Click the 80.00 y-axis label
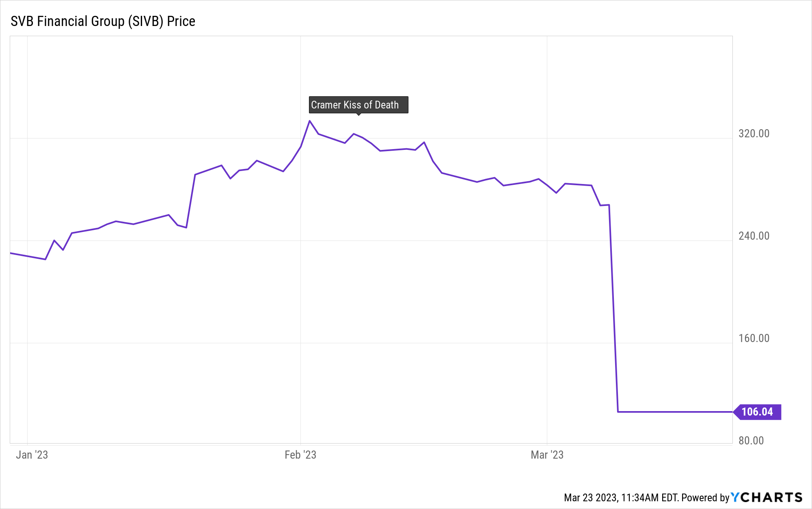Viewport: 812px width, 509px height. [751, 441]
